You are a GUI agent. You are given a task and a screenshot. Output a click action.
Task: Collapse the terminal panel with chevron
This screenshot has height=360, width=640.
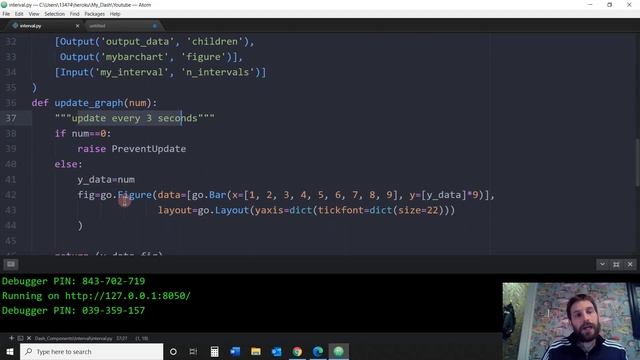tap(602, 264)
